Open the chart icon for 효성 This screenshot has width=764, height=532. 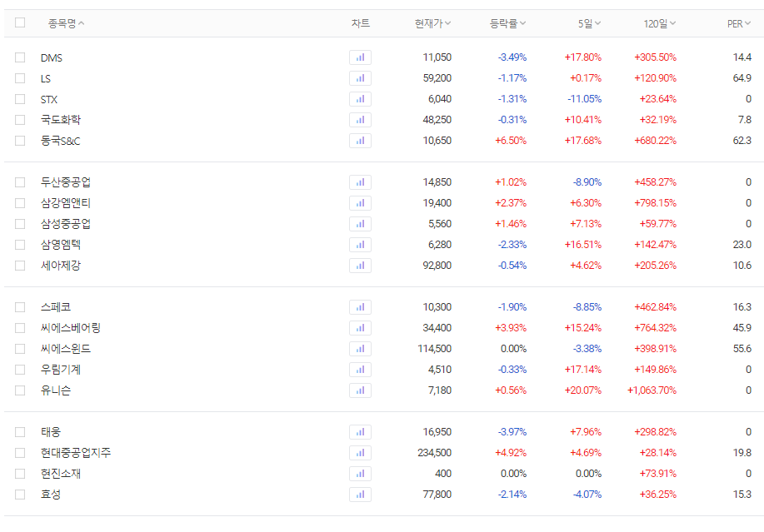(x=360, y=495)
